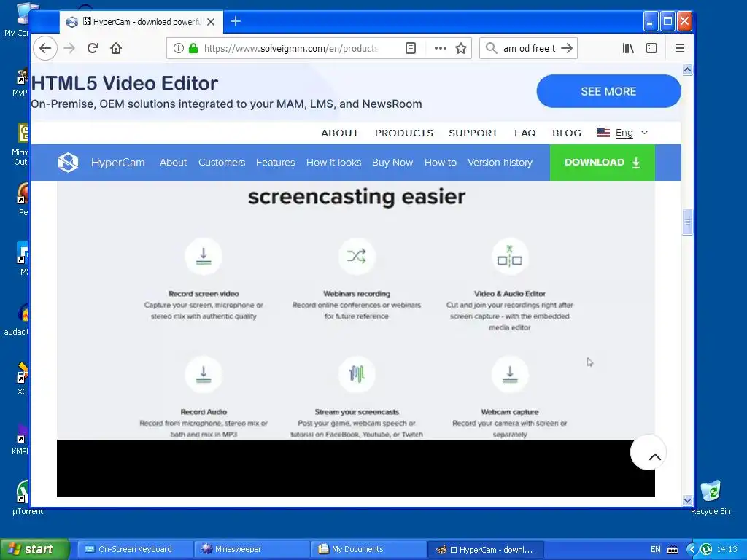Open the ABOUT top menu item
Screen dimensions: 747x560
(x=339, y=133)
